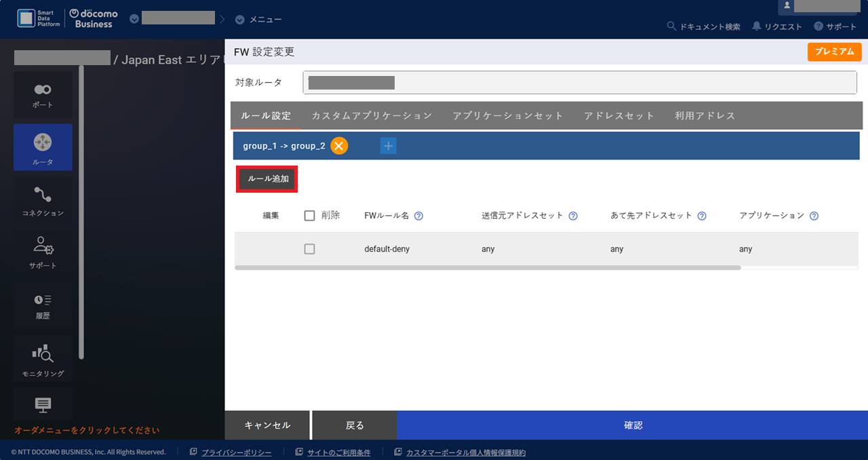This screenshot has height=460, width=868.
Task: Open the 履歴 sidebar icon
Action: point(43,305)
